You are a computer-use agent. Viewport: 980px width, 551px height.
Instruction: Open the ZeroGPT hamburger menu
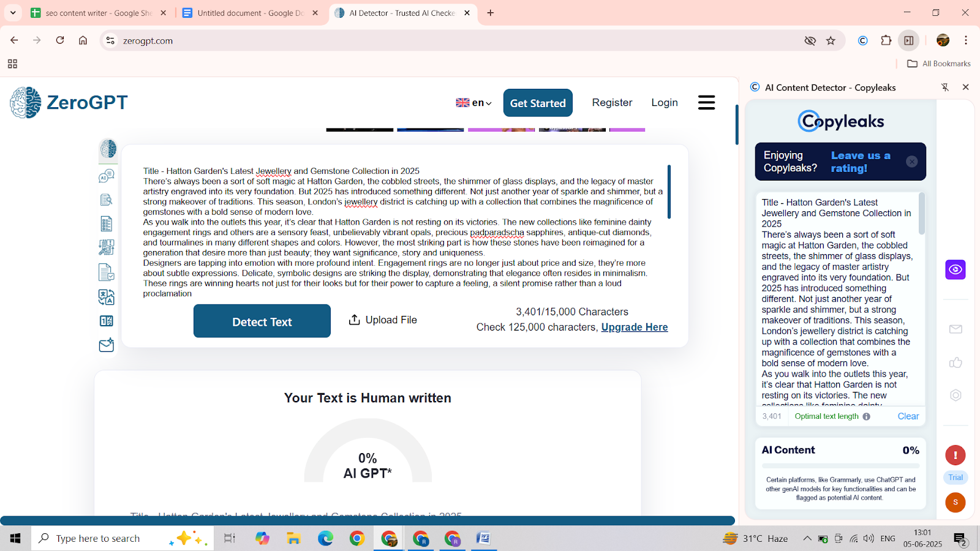(707, 103)
